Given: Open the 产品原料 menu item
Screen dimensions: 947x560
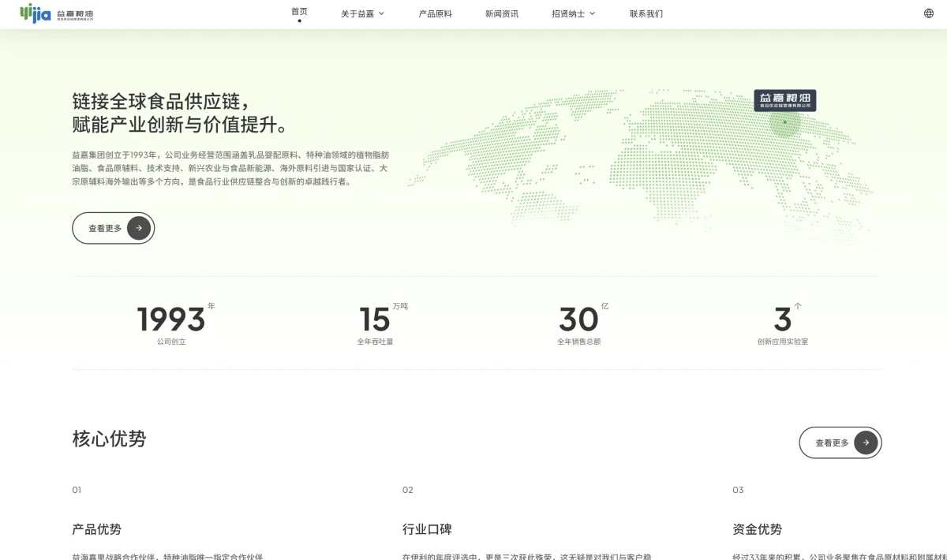Looking at the screenshot, I should [x=435, y=13].
